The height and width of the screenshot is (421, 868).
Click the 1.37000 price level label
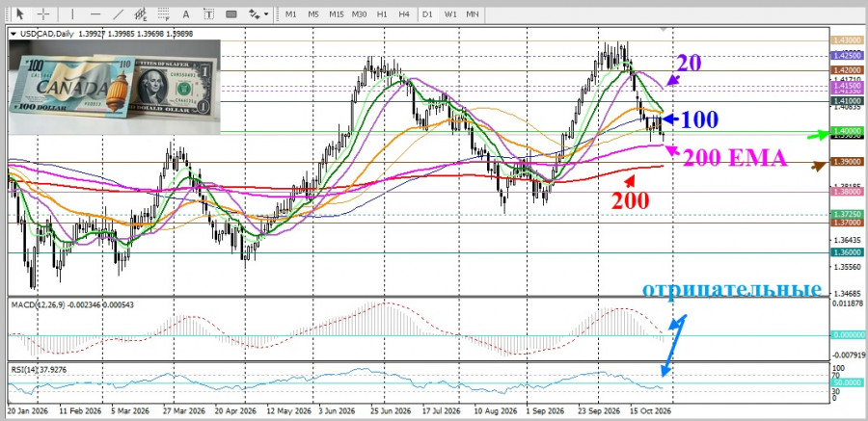[848, 223]
